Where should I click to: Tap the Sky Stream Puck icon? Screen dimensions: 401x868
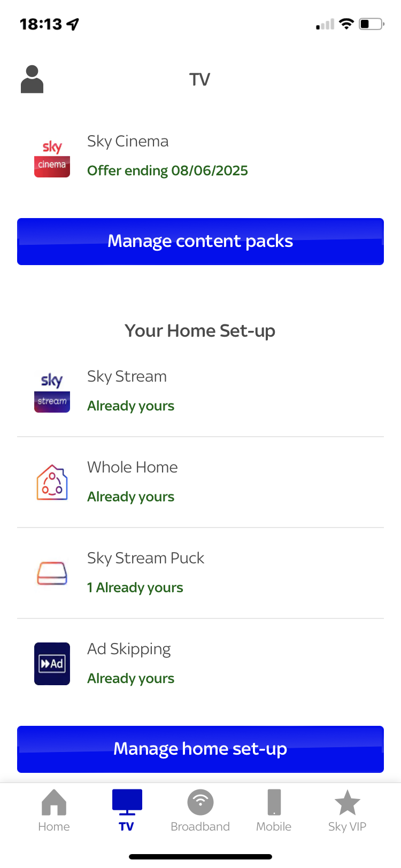click(x=52, y=573)
